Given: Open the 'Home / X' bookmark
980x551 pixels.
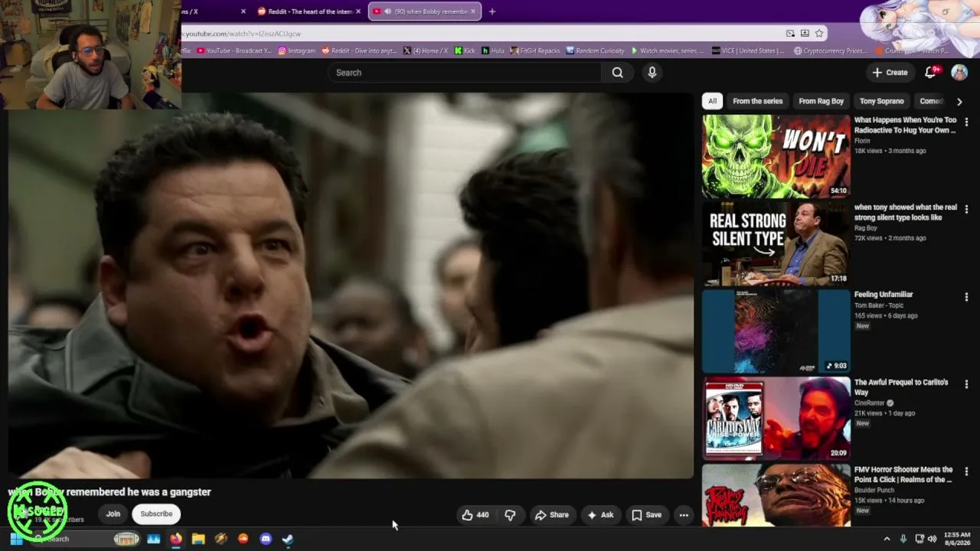Looking at the screenshot, I should click(426, 51).
